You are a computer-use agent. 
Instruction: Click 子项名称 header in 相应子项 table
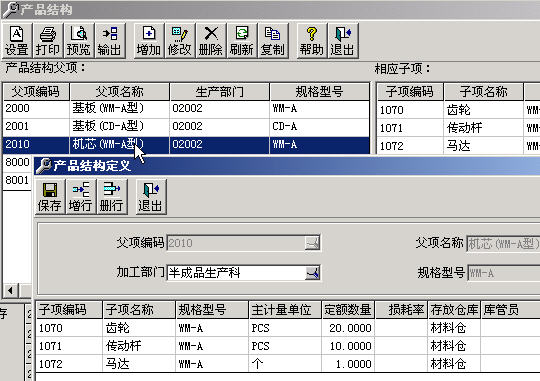(x=484, y=92)
